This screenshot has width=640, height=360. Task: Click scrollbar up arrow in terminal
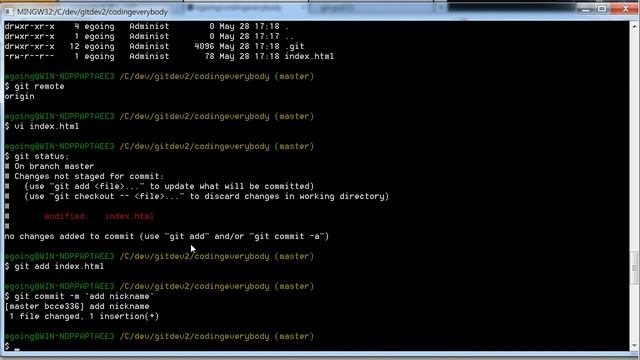(x=634, y=27)
